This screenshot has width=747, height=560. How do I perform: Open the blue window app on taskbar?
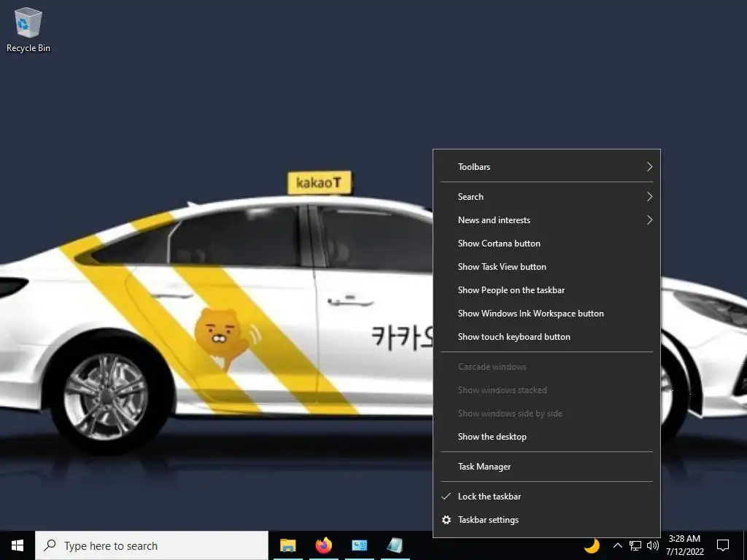[x=359, y=545]
